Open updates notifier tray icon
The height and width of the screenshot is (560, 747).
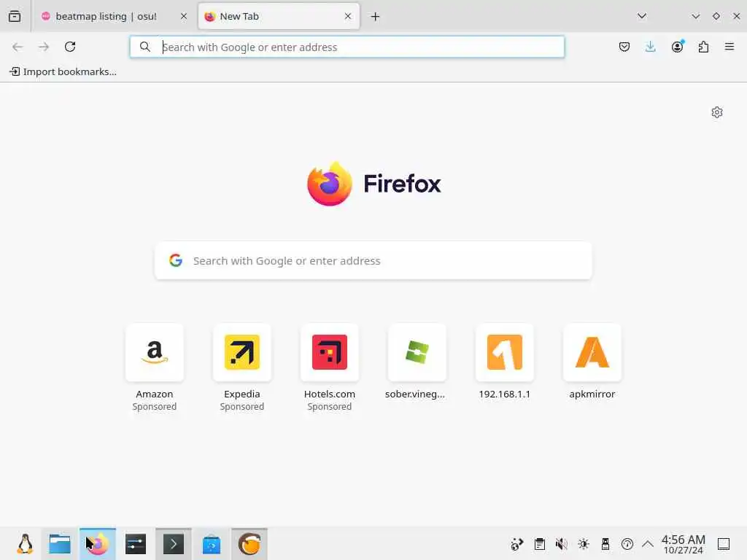(627, 544)
